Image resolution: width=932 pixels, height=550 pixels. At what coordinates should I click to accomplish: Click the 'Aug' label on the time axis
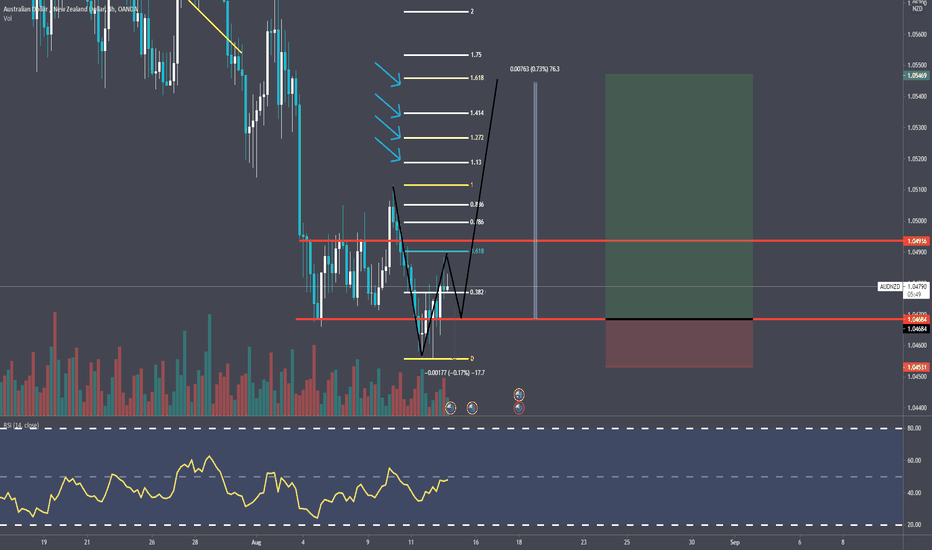coord(256,542)
